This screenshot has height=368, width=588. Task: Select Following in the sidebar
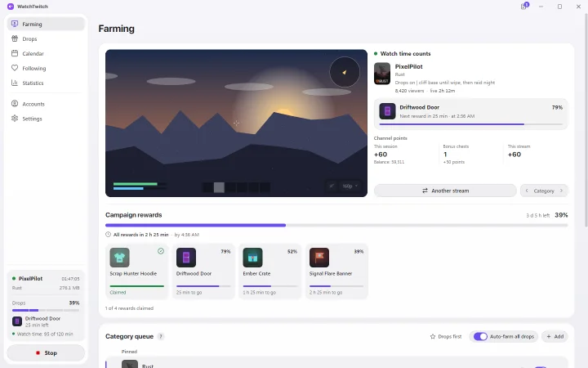[x=46, y=68]
